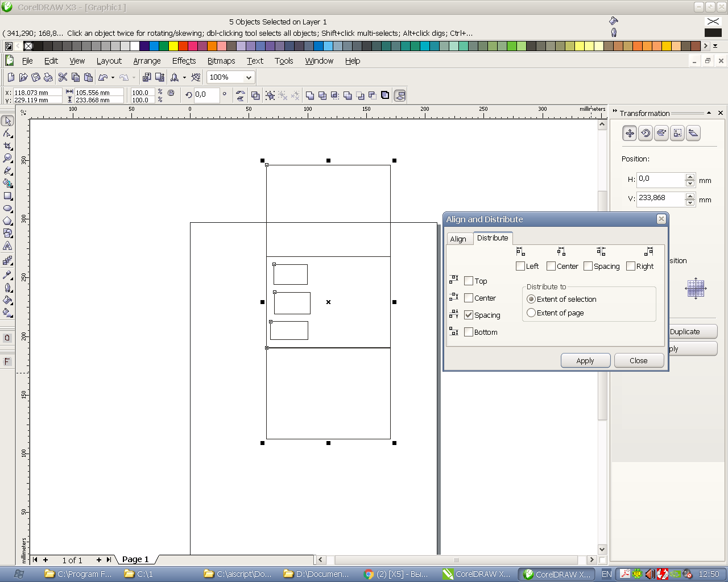Click the color palette flyout arrow

tap(715, 46)
